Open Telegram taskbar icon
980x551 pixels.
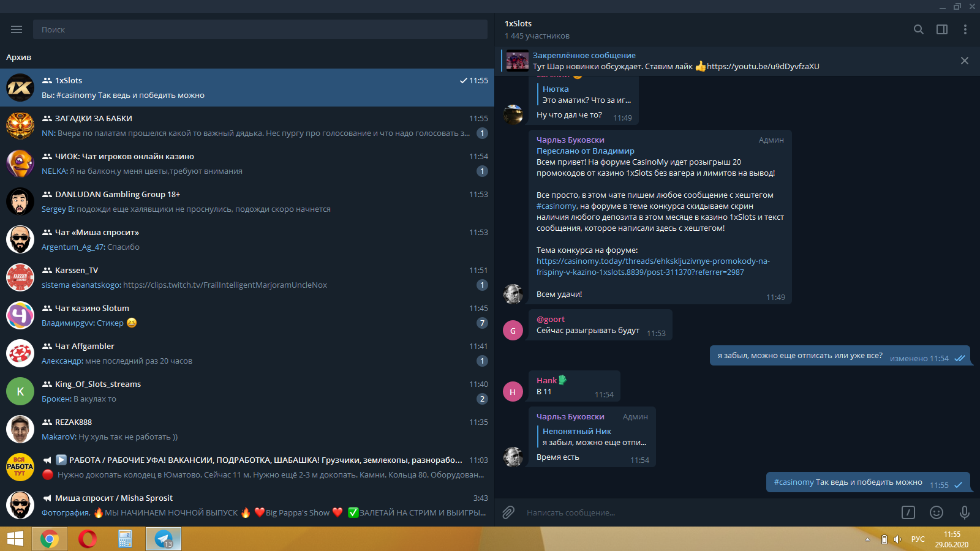point(164,539)
